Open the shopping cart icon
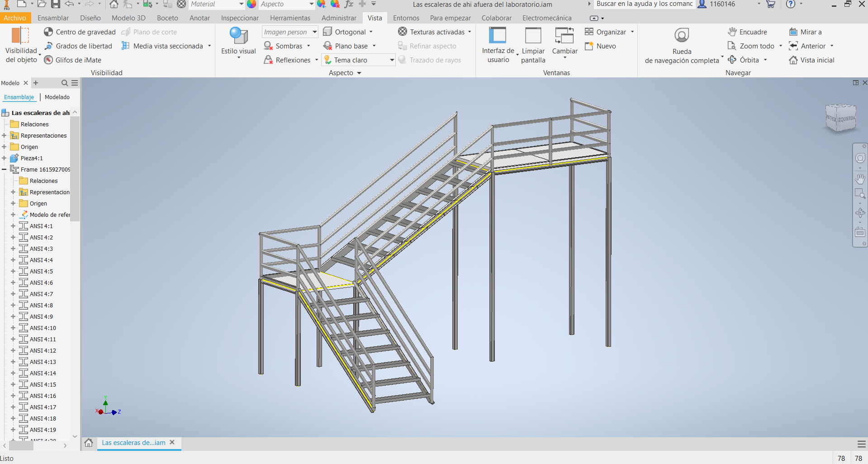The height and width of the screenshot is (464, 868). (771, 4)
